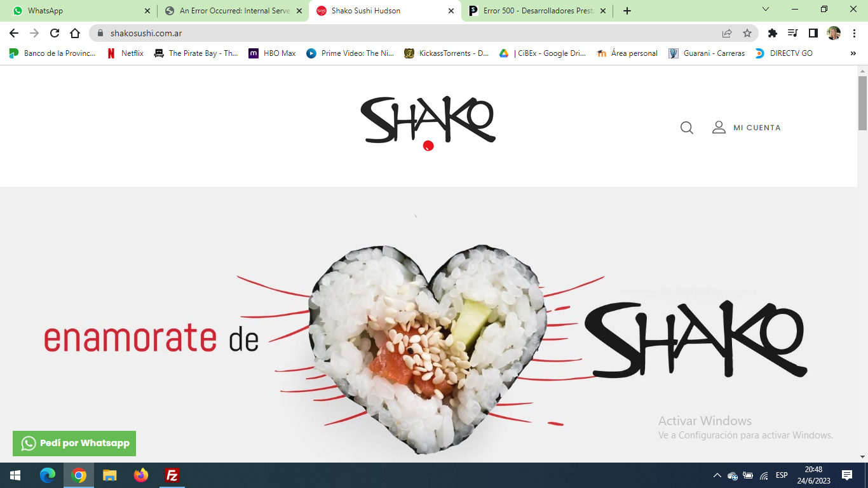Click the Shako logo in the header
The height and width of the screenshot is (488, 868).
coord(428,123)
